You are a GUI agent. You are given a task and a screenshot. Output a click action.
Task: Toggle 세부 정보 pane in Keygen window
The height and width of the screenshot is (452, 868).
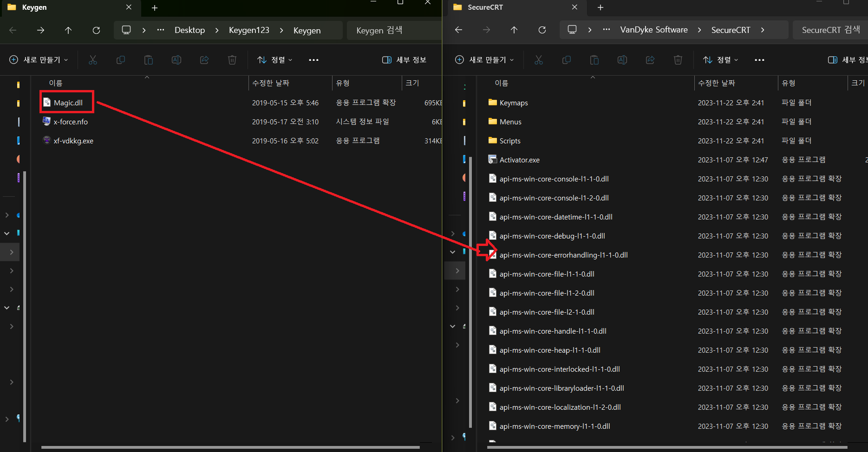tap(404, 60)
